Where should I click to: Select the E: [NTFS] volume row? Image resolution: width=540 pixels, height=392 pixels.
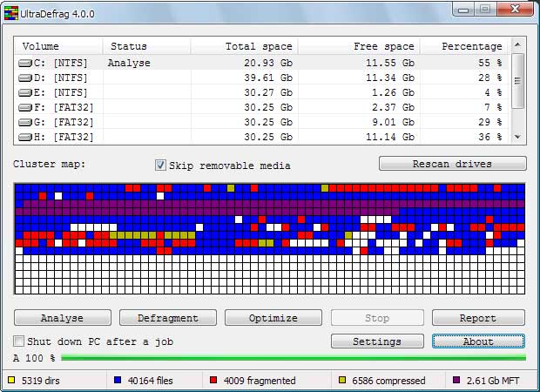coord(262,92)
